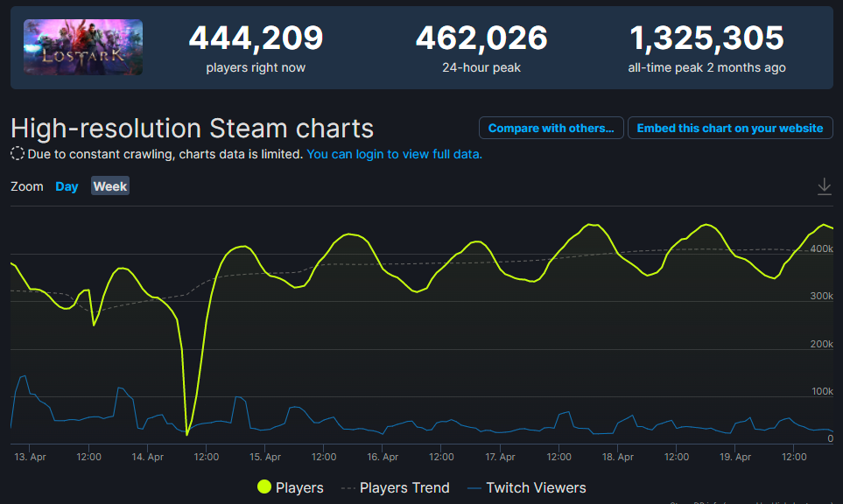The width and height of the screenshot is (843, 504).
Task: Open Compare with others dialog
Action: [x=551, y=128]
